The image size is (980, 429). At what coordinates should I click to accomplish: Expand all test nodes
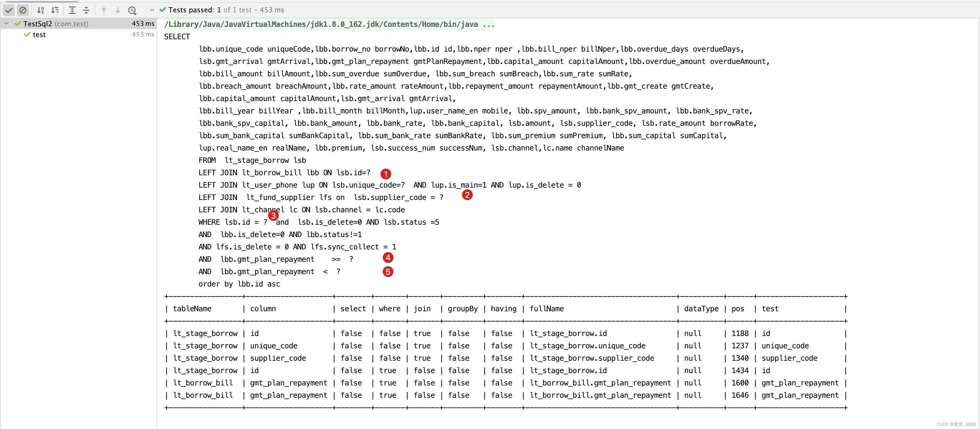(x=72, y=10)
